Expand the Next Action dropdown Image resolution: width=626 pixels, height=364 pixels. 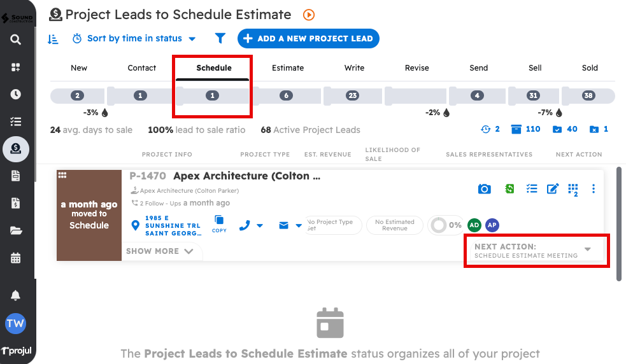[588, 249]
